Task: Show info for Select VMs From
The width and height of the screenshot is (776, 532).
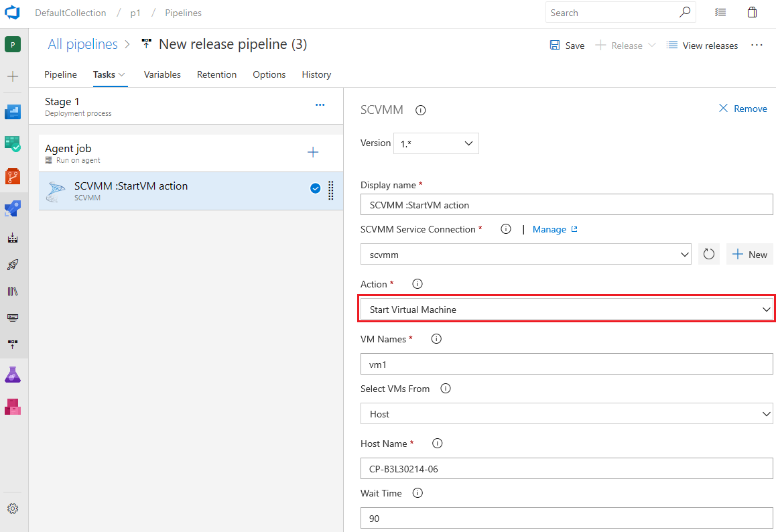Action: click(x=446, y=389)
